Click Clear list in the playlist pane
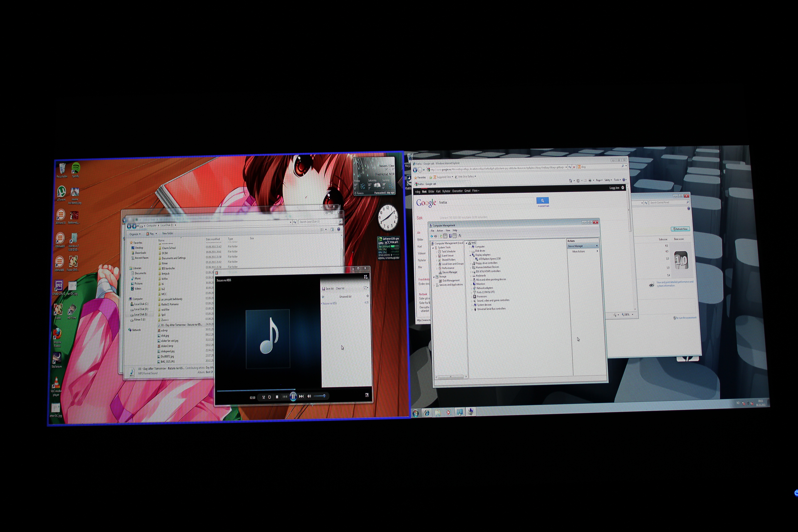This screenshot has height=532, width=798. tap(340, 288)
